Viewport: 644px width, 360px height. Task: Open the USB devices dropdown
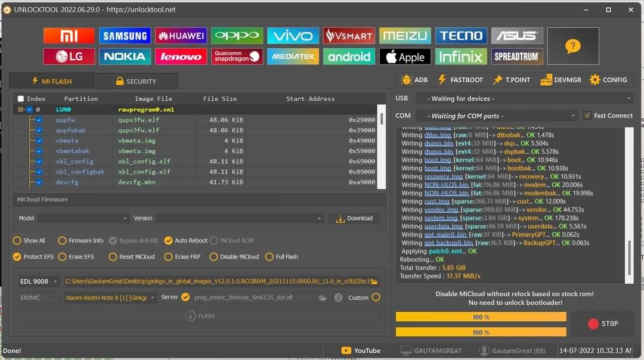point(524,98)
